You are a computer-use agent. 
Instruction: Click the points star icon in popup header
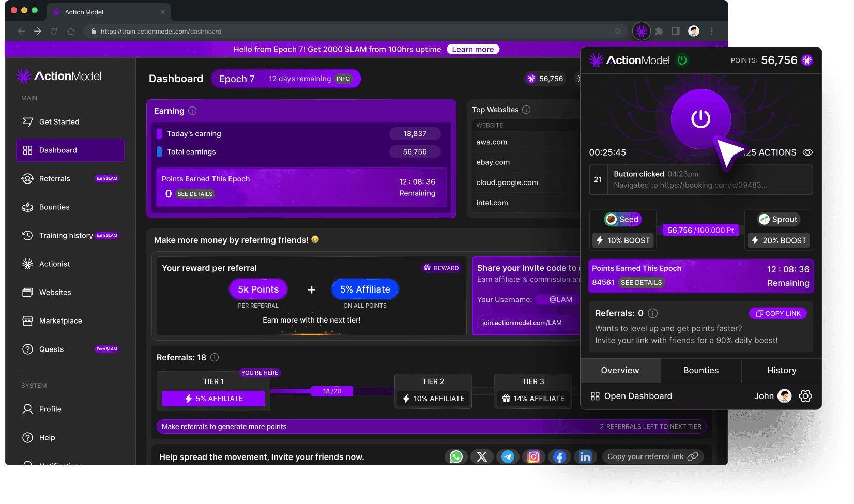807,60
